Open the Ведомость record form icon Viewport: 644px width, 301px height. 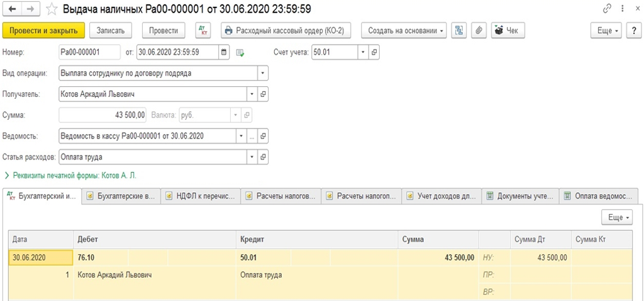pyautogui.click(x=264, y=136)
